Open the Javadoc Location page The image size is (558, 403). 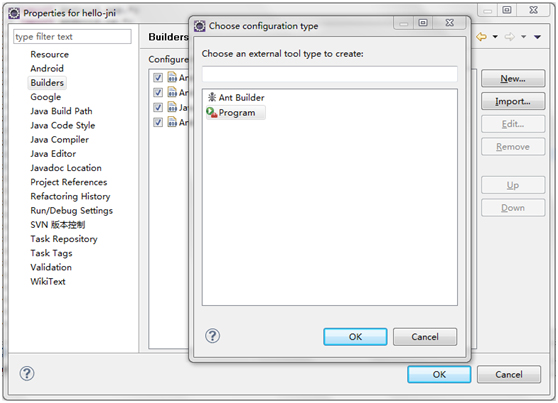tap(66, 168)
